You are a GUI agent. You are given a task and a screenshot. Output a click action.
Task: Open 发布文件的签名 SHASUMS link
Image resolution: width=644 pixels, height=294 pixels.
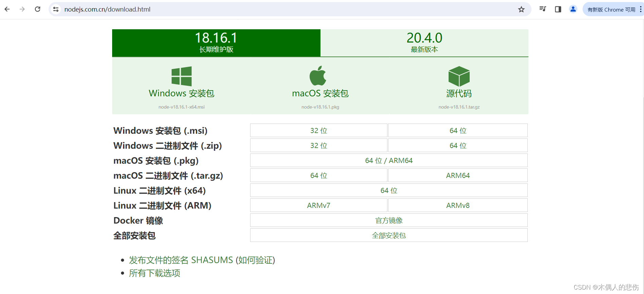(181, 260)
